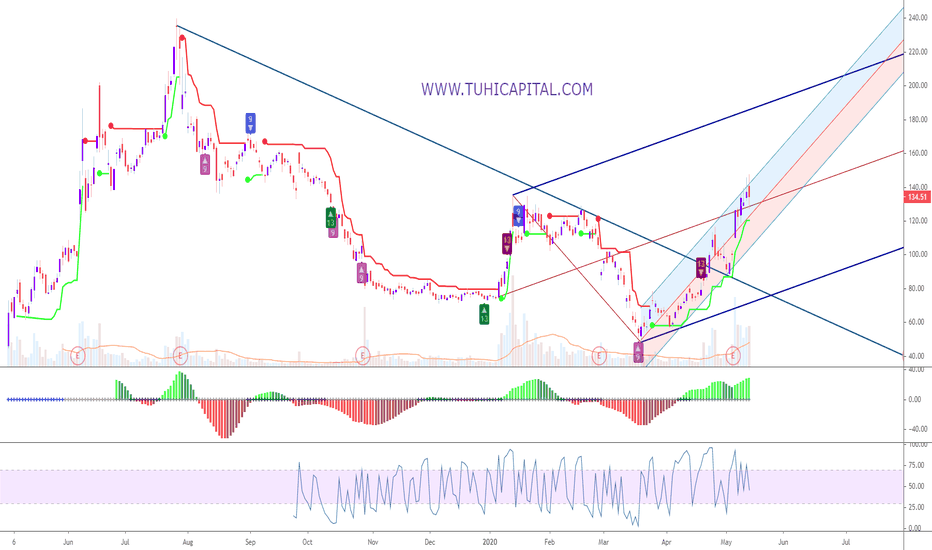The width and height of the screenshot is (932, 550).
Task: Click the 220.00 price axis label
Action: click(918, 52)
